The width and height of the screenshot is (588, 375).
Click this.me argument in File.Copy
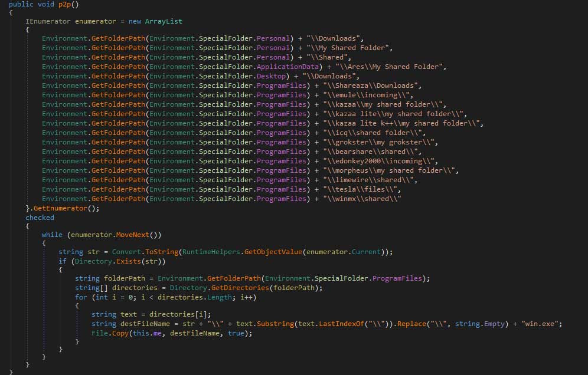click(x=147, y=333)
